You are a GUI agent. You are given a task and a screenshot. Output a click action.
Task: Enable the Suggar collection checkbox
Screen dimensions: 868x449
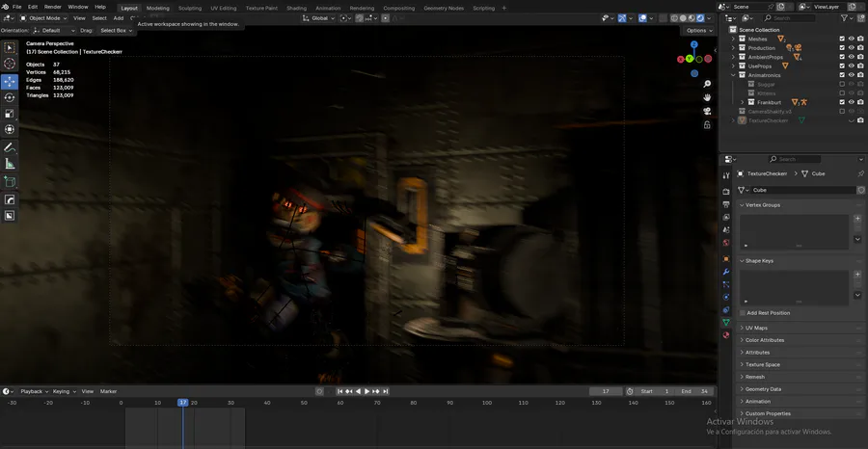(x=842, y=84)
